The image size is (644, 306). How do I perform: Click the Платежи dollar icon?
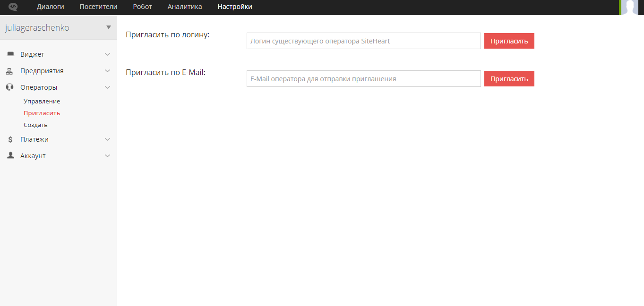click(10, 139)
